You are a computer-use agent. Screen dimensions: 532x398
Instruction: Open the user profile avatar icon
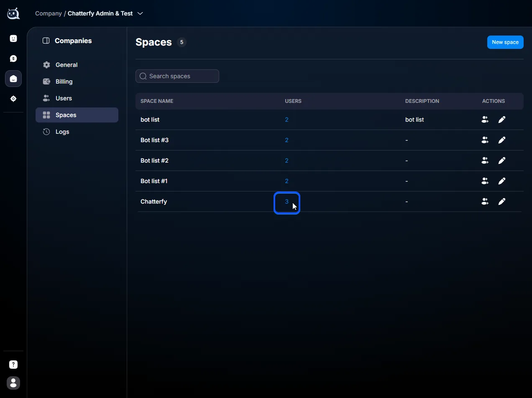click(x=13, y=383)
